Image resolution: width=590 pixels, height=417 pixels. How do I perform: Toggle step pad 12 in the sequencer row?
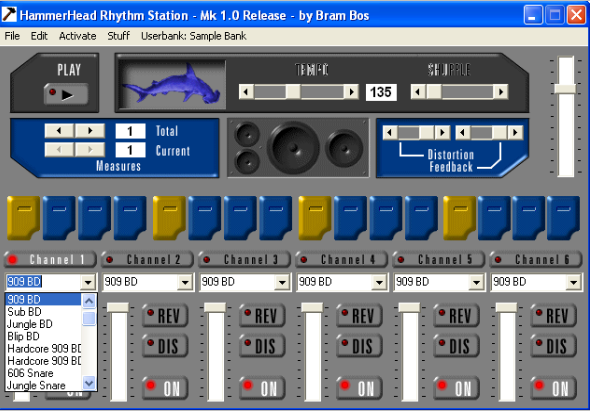click(x=421, y=218)
